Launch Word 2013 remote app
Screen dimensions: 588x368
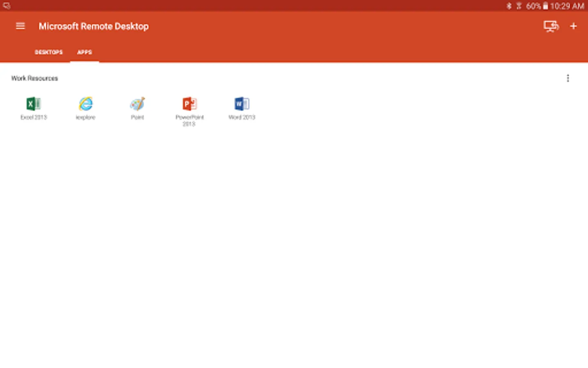pyautogui.click(x=242, y=108)
